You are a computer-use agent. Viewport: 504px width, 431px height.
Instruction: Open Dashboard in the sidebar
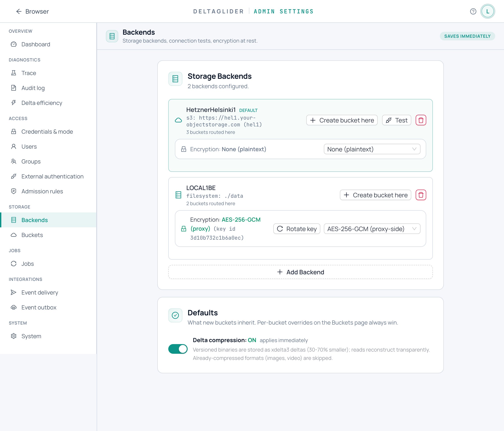[x=49, y=44]
